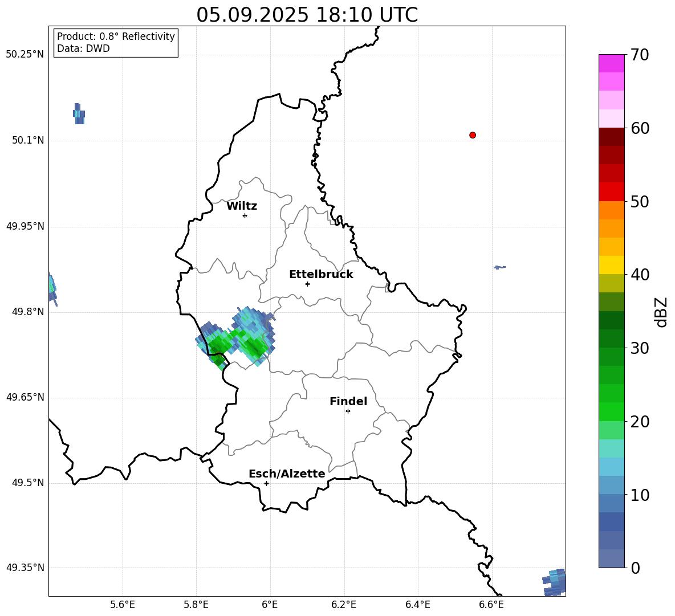Click the 6.4°E longitude label

pos(417,605)
